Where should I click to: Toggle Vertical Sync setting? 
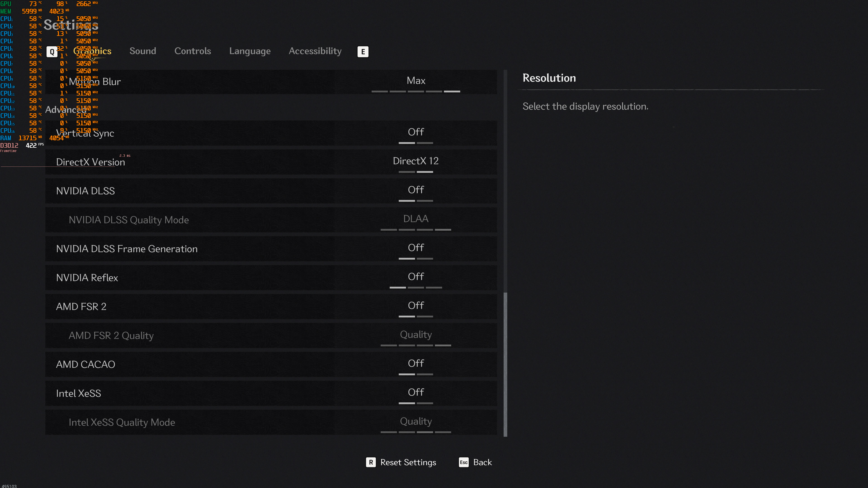(x=415, y=133)
